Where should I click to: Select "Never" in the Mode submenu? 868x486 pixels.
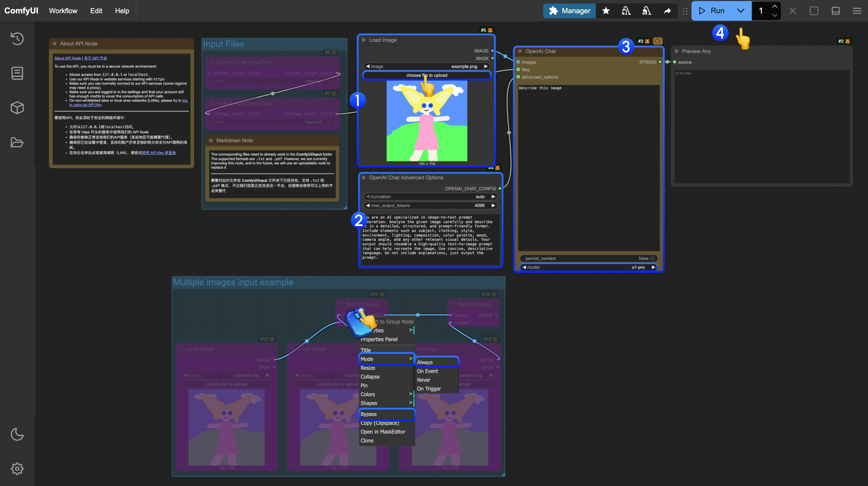point(424,380)
